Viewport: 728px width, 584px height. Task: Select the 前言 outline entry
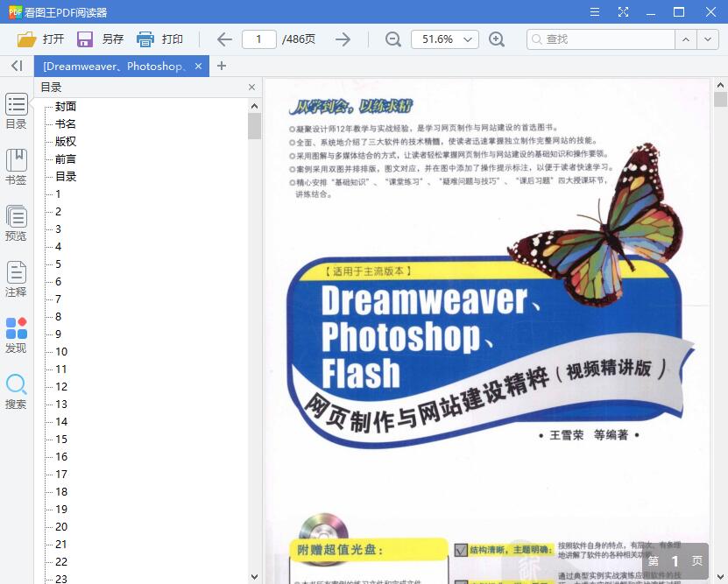tap(66, 159)
